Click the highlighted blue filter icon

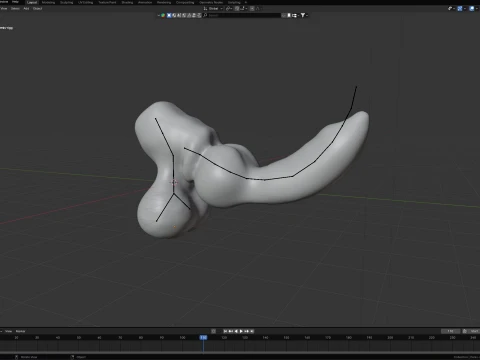pyautogui.click(x=169, y=15)
